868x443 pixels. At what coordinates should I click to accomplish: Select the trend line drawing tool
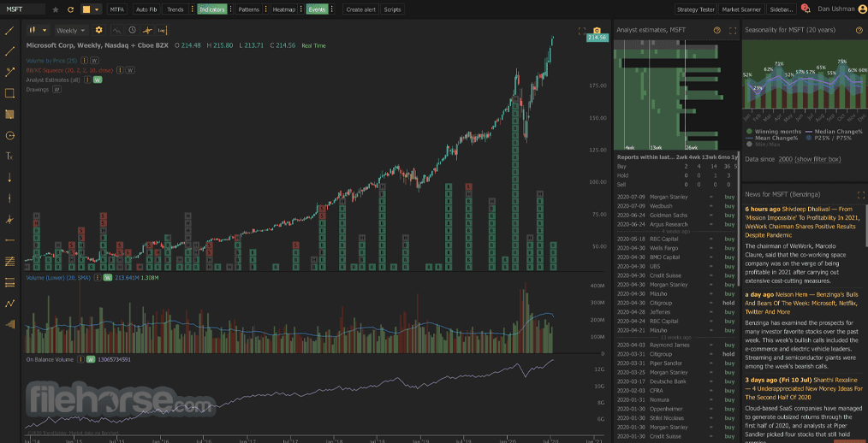point(9,31)
